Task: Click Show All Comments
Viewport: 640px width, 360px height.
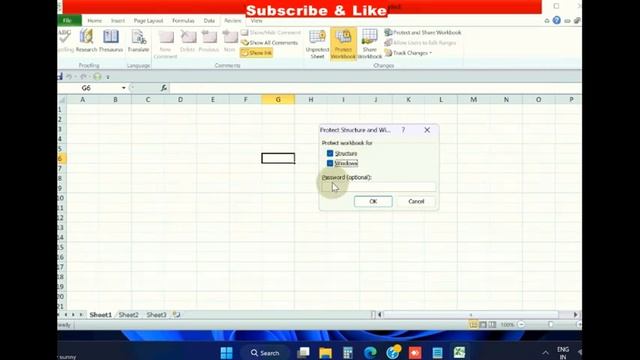Action: click(x=269, y=42)
